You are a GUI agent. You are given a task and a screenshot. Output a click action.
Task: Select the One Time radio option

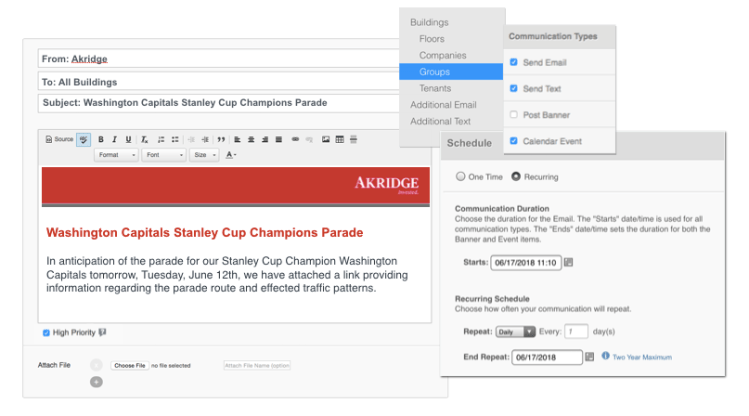[x=460, y=177]
